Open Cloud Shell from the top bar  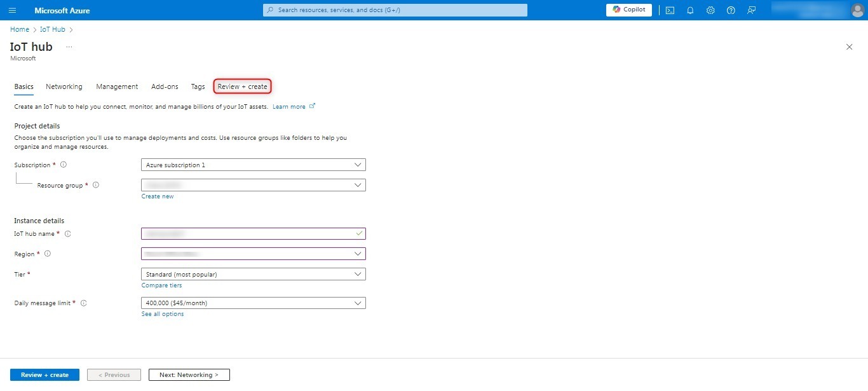[670, 10]
